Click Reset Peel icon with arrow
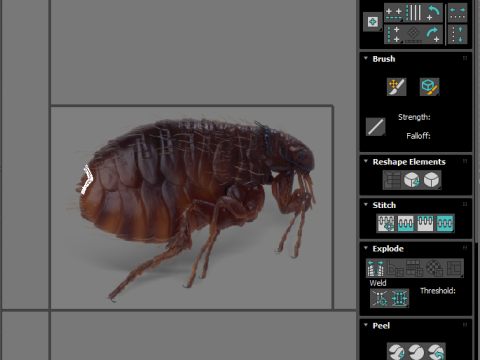This screenshot has width=480, height=360. tap(436, 352)
